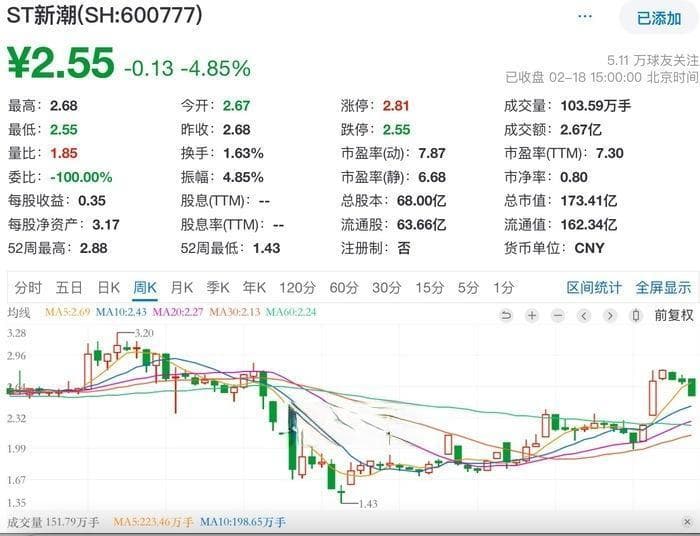The width and height of the screenshot is (700, 536).
Task: Click the 量比 value 1.85
Action: 64,154
